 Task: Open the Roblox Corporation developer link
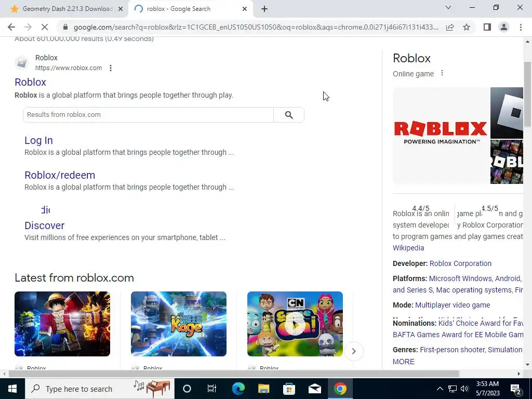pos(460,263)
